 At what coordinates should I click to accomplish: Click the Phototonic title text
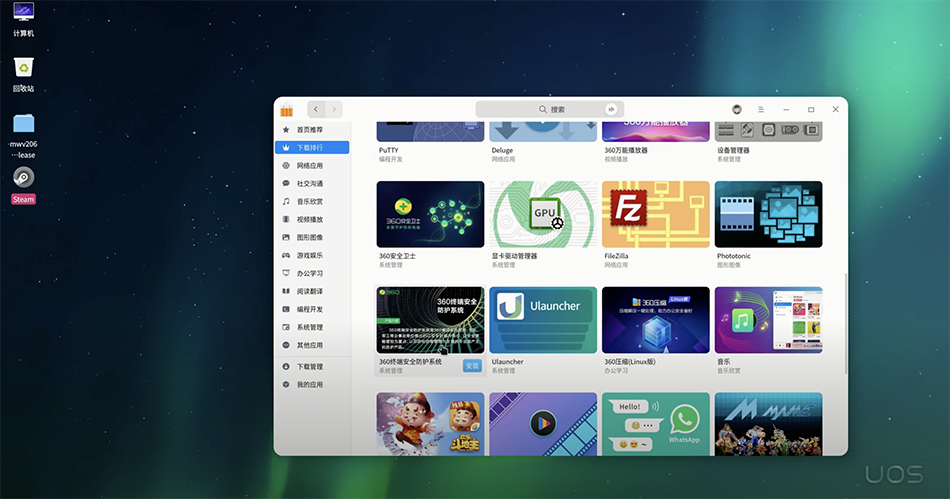click(x=734, y=256)
